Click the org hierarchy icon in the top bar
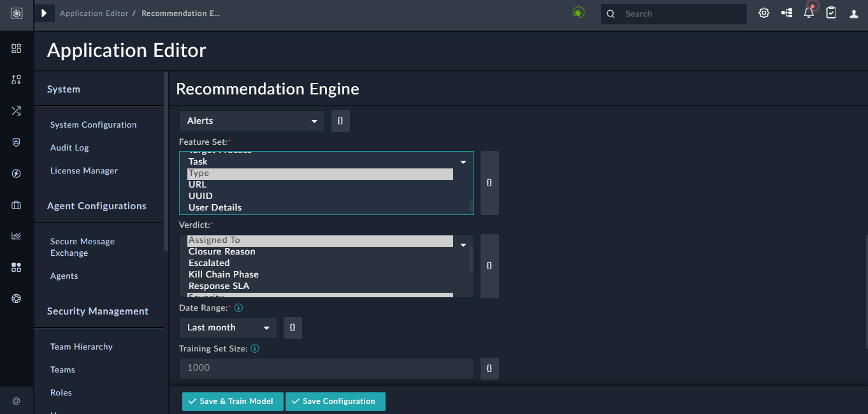This screenshot has height=414, width=868. click(786, 13)
